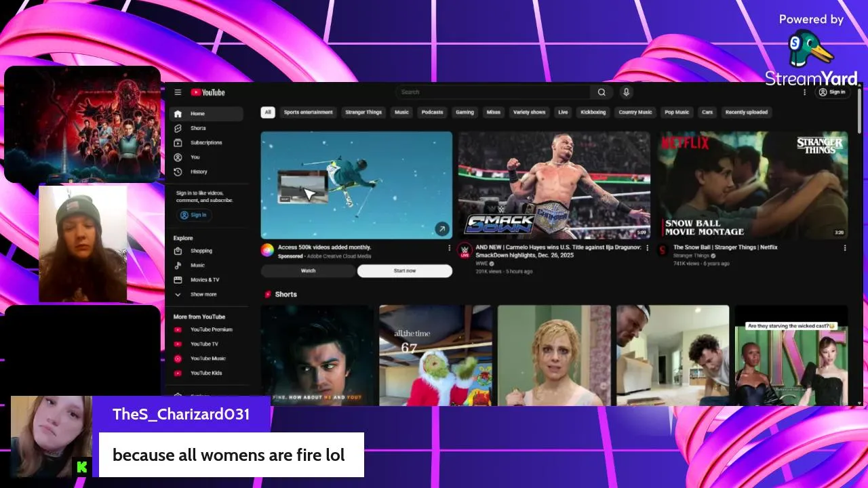Click the beanie woman webcam feed

click(x=83, y=243)
